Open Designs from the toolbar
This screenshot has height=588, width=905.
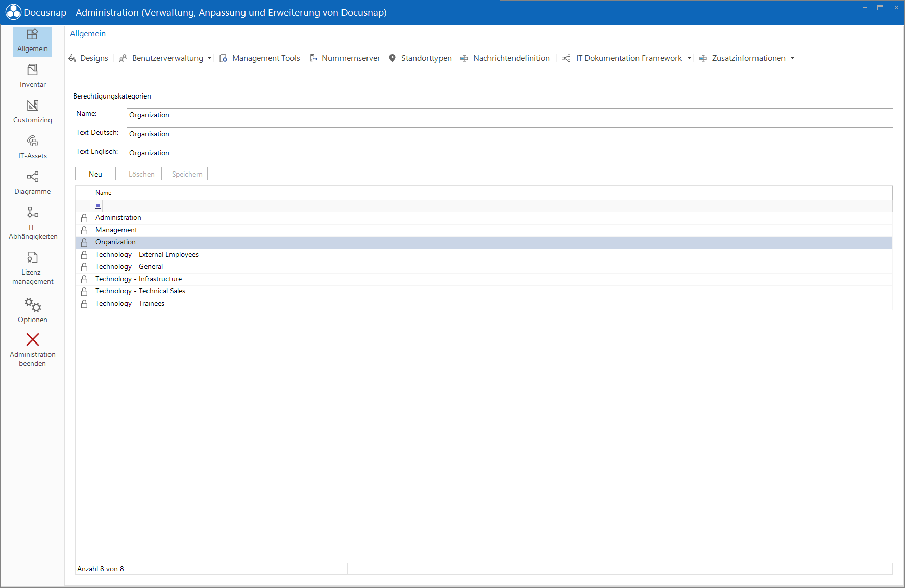88,58
